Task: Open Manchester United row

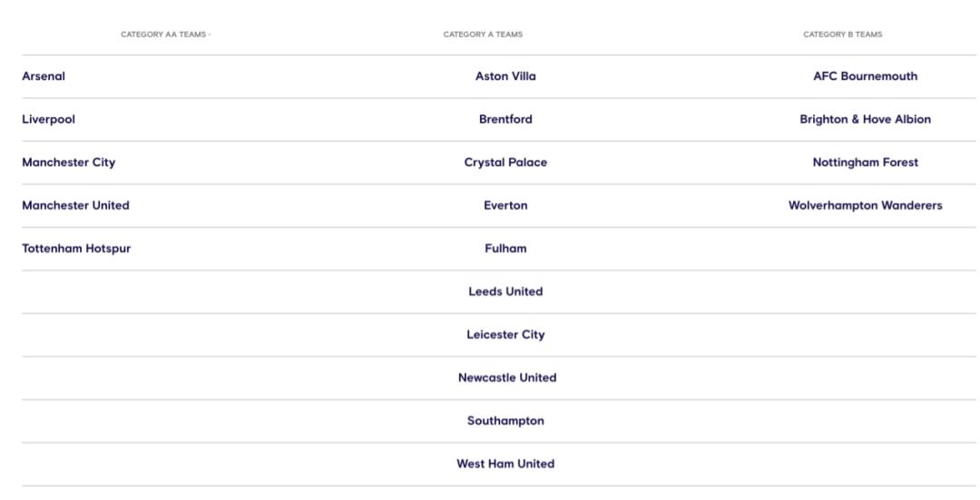Action: (x=75, y=206)
